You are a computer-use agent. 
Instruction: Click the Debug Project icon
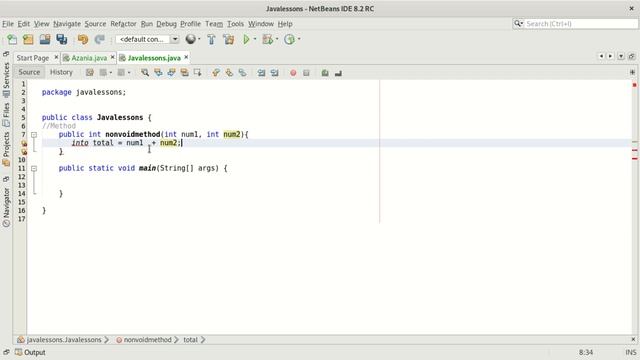coord(268,39)
